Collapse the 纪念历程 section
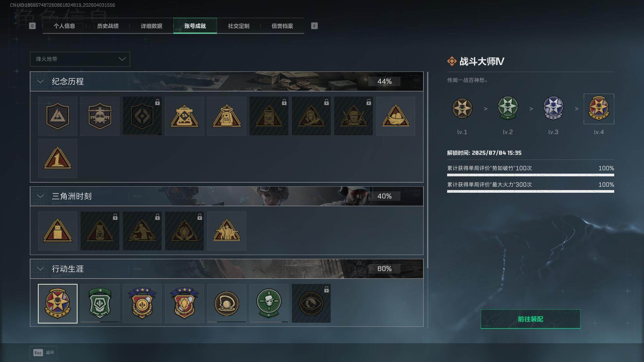 (40, 81)
